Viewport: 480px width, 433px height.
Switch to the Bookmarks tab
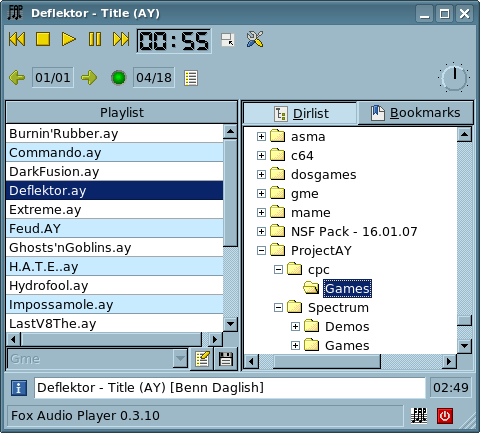[415, 113]
